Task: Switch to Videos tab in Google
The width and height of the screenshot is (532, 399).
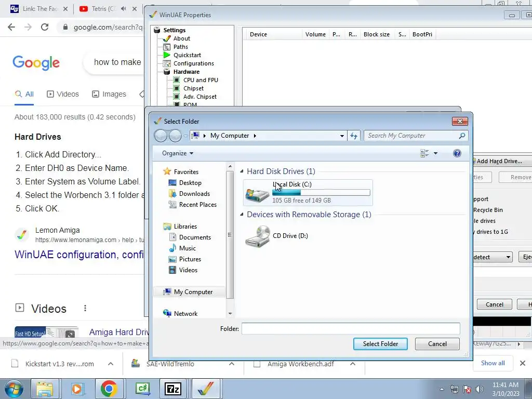Action: (63, 95)
